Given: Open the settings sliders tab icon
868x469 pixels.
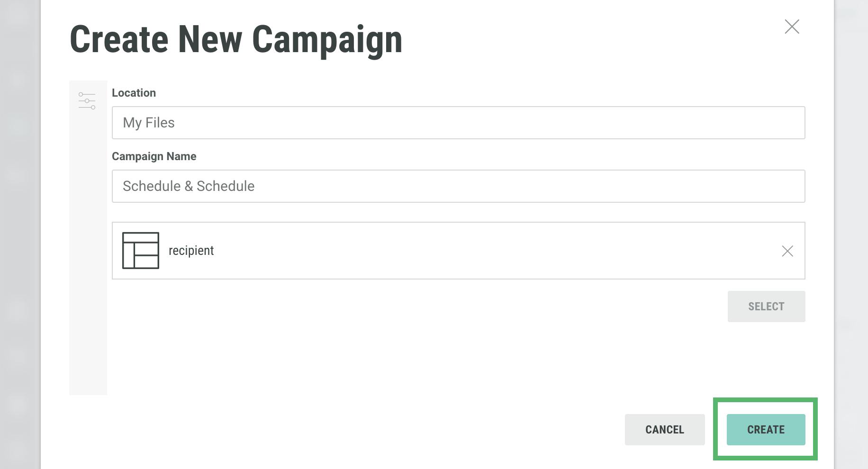Looking at the screenshot, I should point(87,100).
